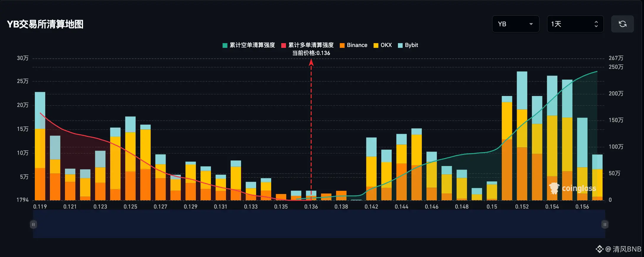Hide the Binance series via legend
This screenshot has width=644, height=257.
(354, 45)
